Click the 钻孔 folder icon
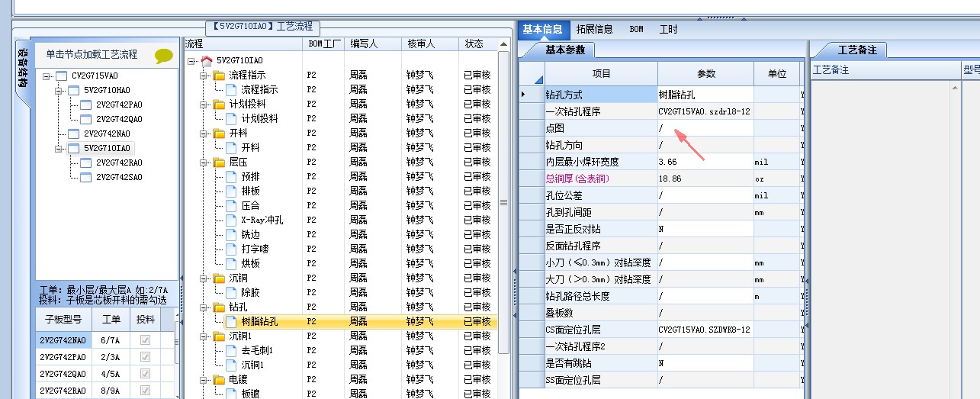The height and width of the screenshot is (399, 980). tap(220, 307)
